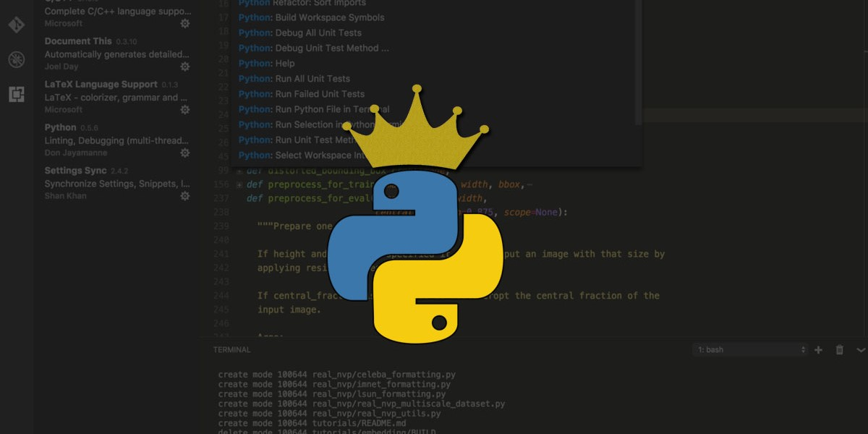Screen dimensions: 868x434
Task: Open the Source Control (Git) view
Action: (x=16, y=25)
